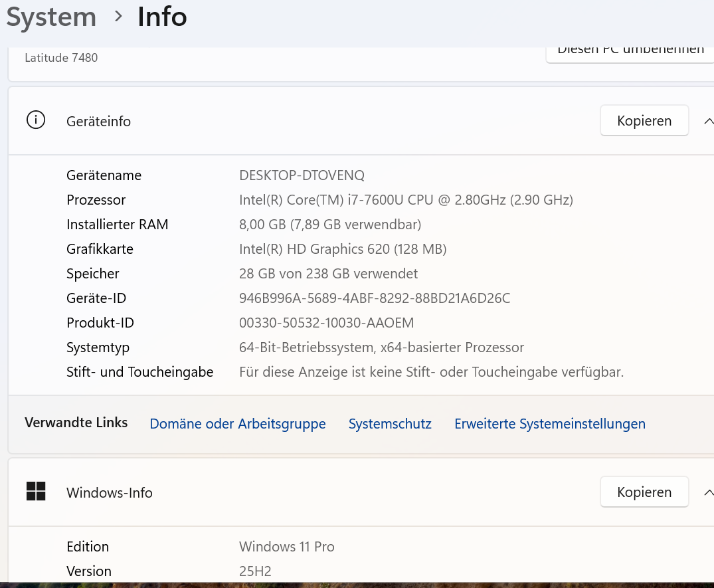
Task: Click the Windows logo icon beside Windows-Info
Action: (x=36, y=492)
